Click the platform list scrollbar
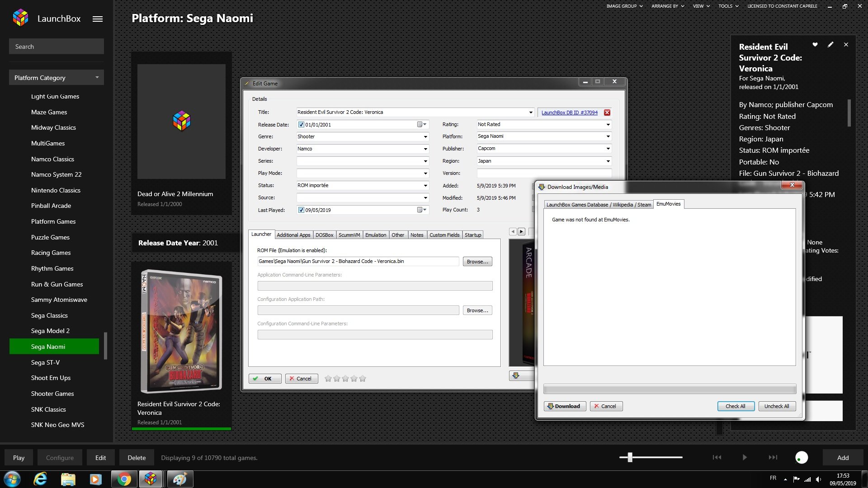The image size is (868, 488). (x=106, y=346)
